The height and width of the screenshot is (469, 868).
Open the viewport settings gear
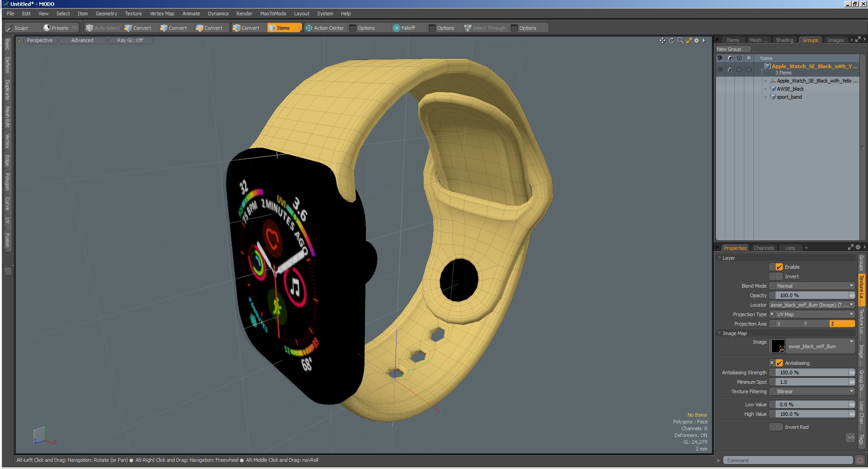pyautogui.click(x=697, y=41)
